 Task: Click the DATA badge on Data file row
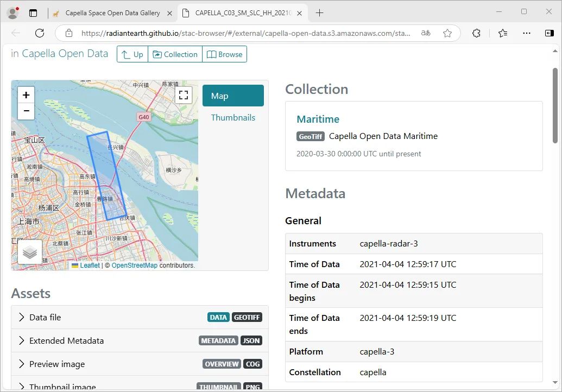point(218,318)
